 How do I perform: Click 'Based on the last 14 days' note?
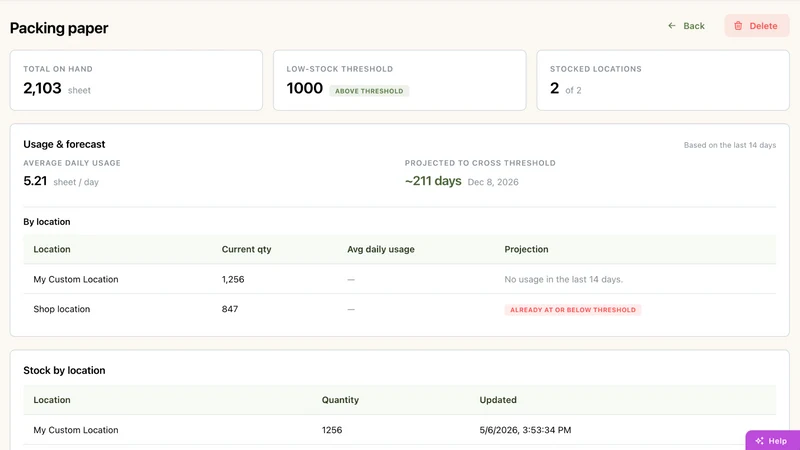(730, 145)
